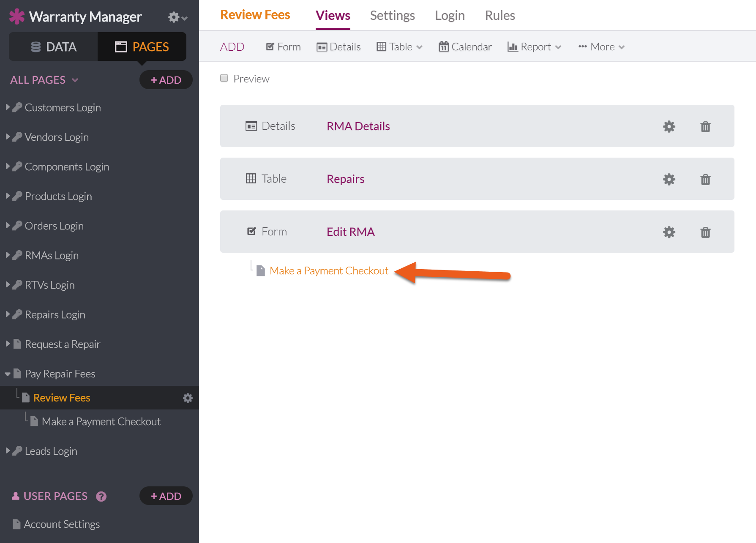Expand the Repairs Login page tree
The image size is (756, 543).
click(8, 314)
